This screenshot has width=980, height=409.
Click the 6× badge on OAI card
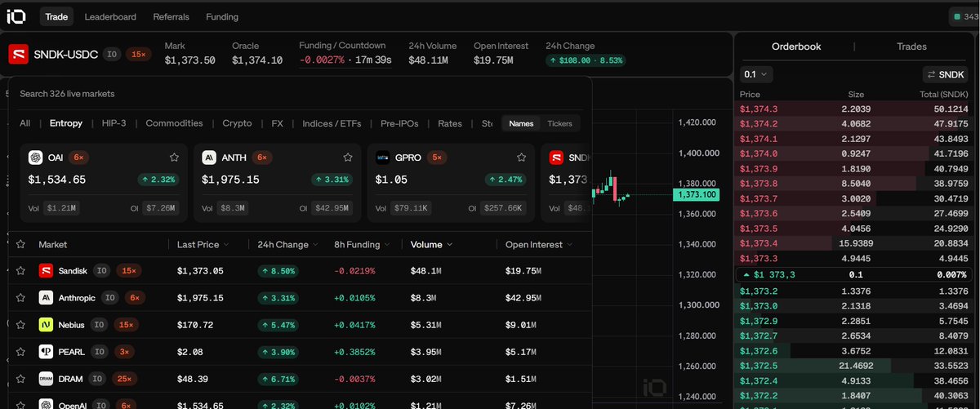point(79,158)
